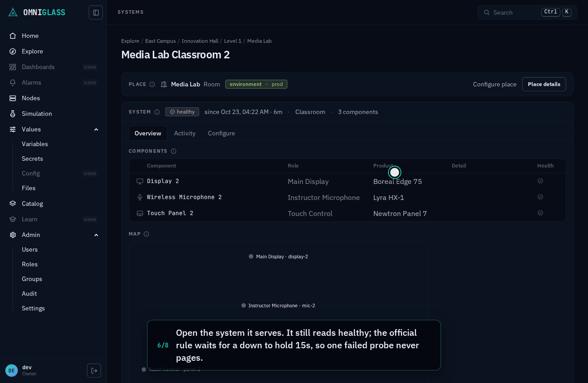Click the Search input field
Image resolution: width=588 pixels, height=383 pixels.
click(527, 12)
